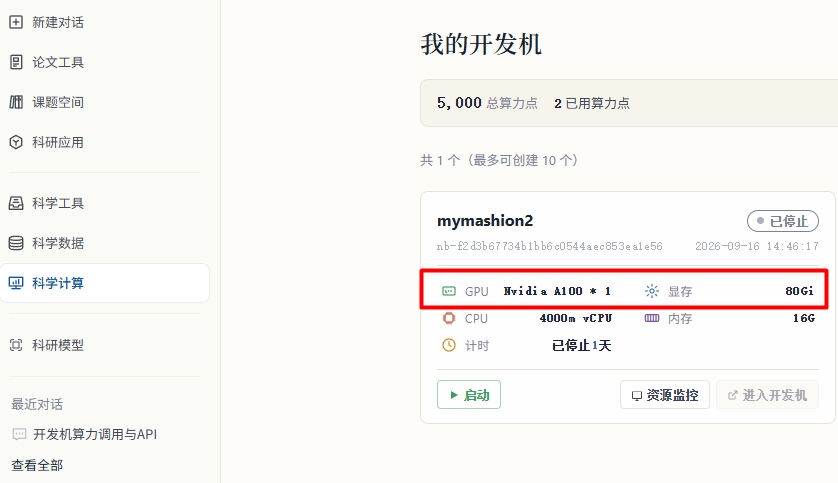Click the 进入开发机 button
The width and height of the screenshot is (838, 483).
tap(767, 395)
